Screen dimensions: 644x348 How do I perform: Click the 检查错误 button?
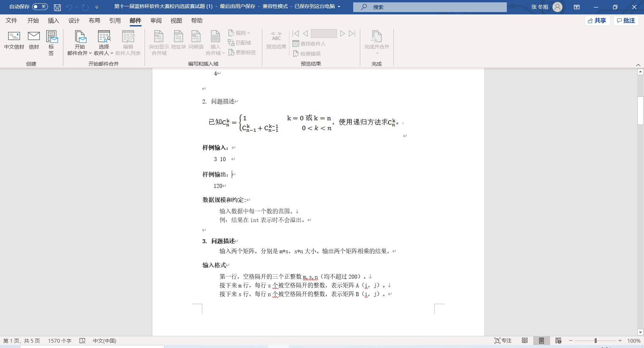tap(307, 54)
